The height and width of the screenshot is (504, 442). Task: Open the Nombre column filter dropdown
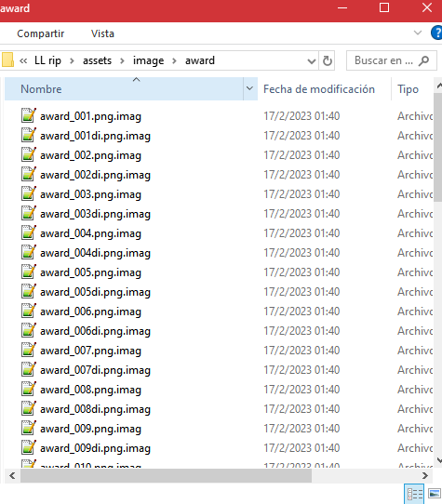pyautogui.click(x=250, y=88)
